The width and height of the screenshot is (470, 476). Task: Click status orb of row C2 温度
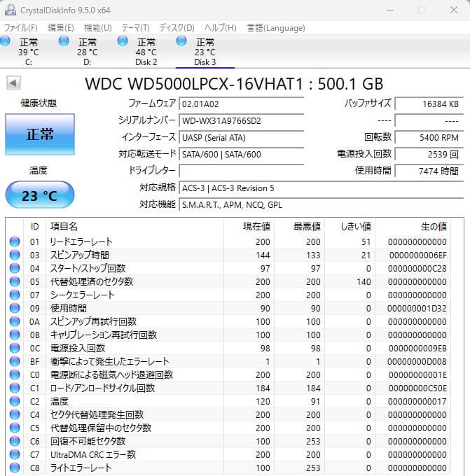(15, 401)
